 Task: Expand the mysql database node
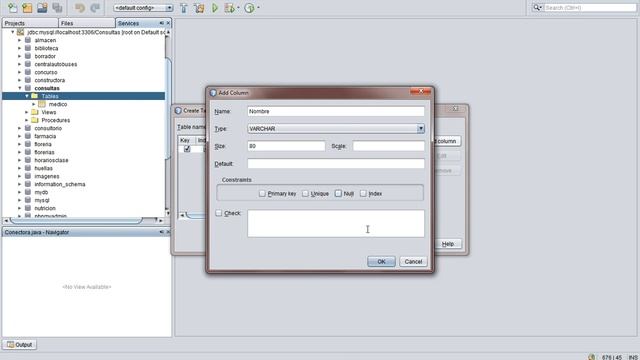(20, 200)
